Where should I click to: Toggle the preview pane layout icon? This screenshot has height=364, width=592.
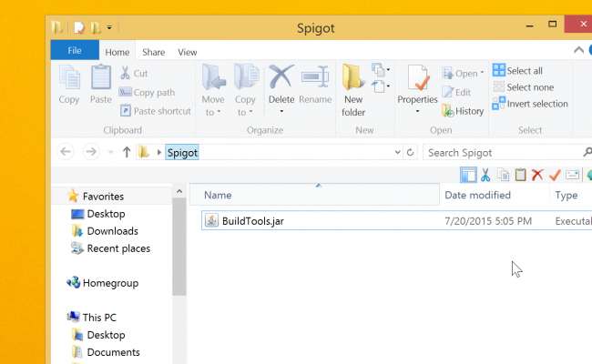(468, 175)
